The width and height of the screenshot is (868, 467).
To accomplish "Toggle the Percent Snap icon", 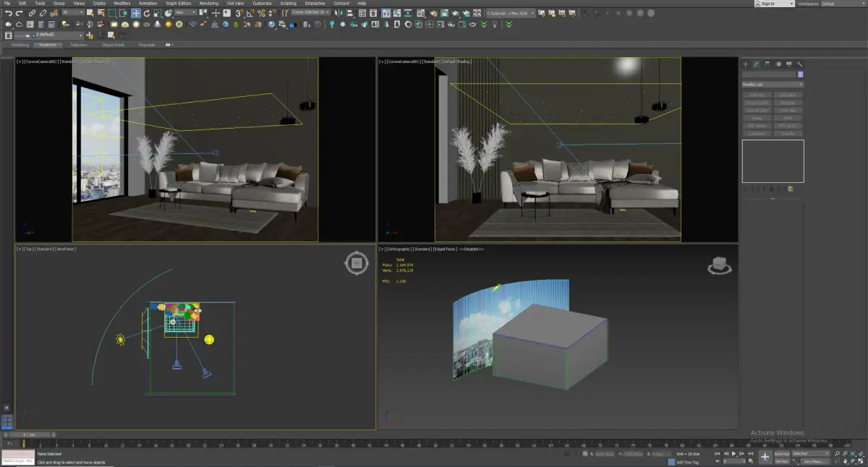I will 261,13.
